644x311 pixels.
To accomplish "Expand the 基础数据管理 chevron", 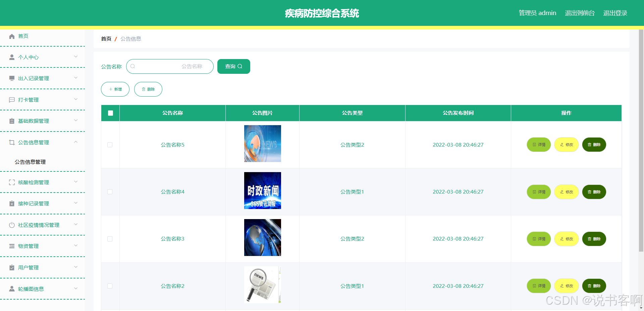I will 76,120.
